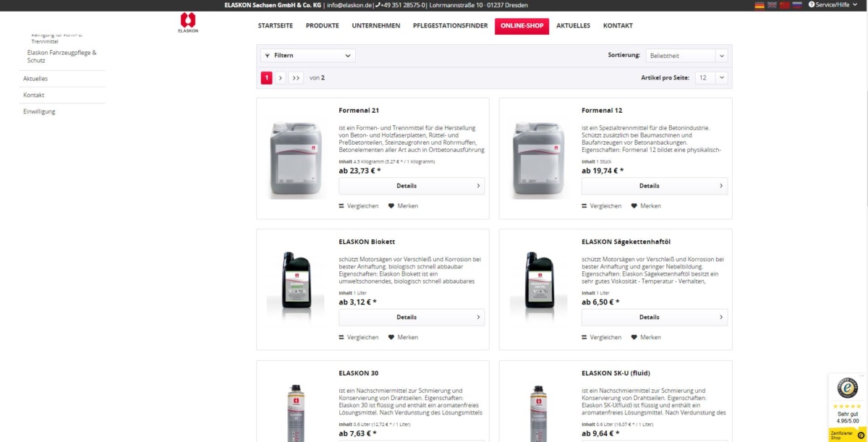Open Details for ELASKON Biokett
The image size is (868, 442).
[x=412, y=317]
